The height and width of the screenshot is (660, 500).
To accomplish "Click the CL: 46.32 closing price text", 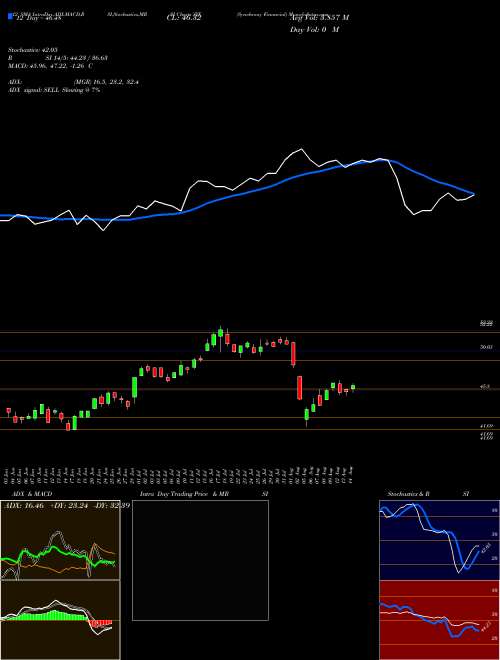I will pos(184,19).
